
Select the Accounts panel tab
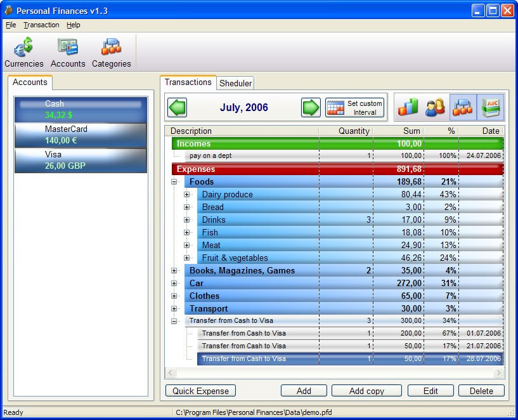point(30,82)
